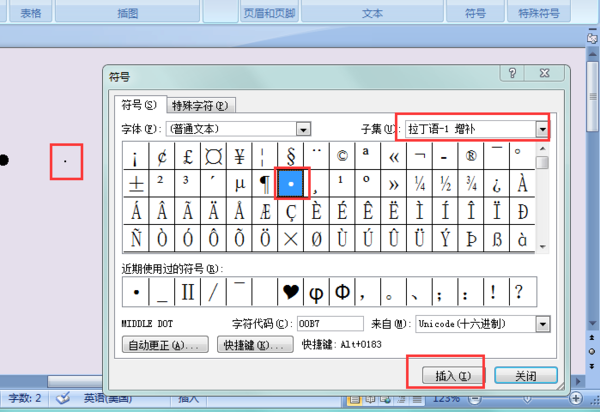This screenshot has height=412, width=600.
Task: Select the copyright symbol © in grid
Action: point(342,156)
